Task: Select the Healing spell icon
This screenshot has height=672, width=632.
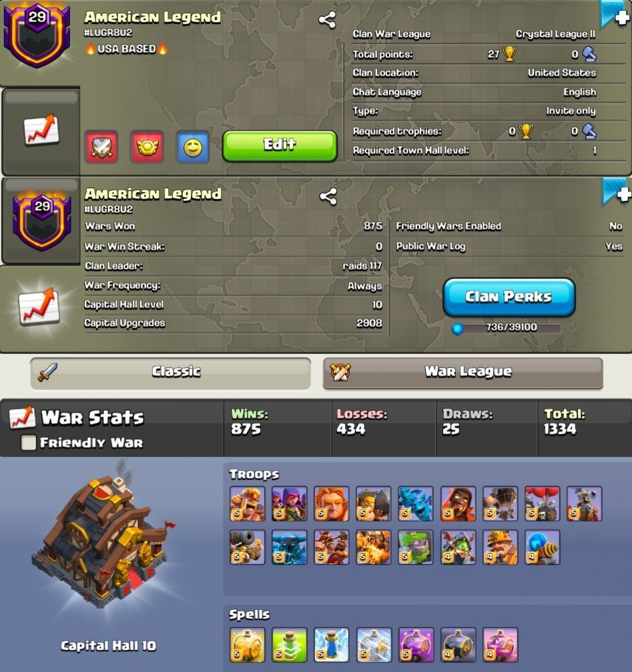Action: (x=247, y=645)
